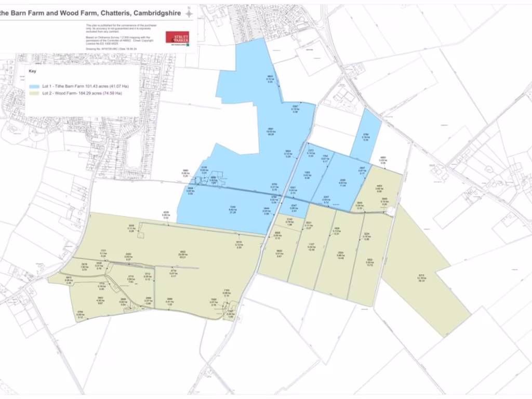Screen dimensions: 532x399
Task: Click the 'Key' legend heading
Action: coord(32,71)
